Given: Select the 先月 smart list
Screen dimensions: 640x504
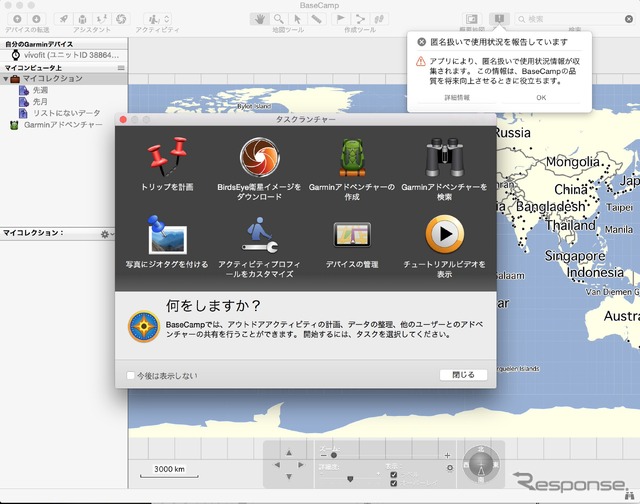Looking at the screenshot, I should (x=40, y=102).
